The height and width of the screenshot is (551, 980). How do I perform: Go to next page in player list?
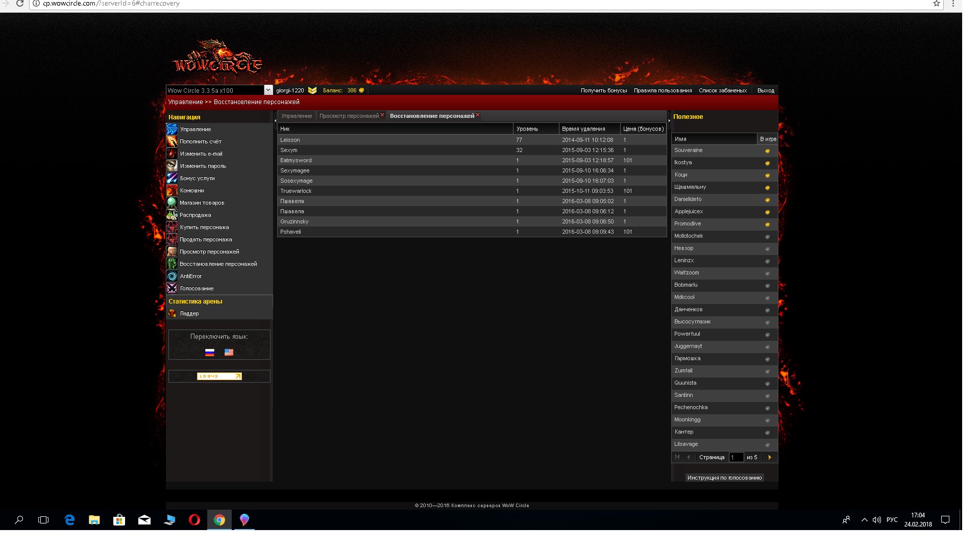770,457
